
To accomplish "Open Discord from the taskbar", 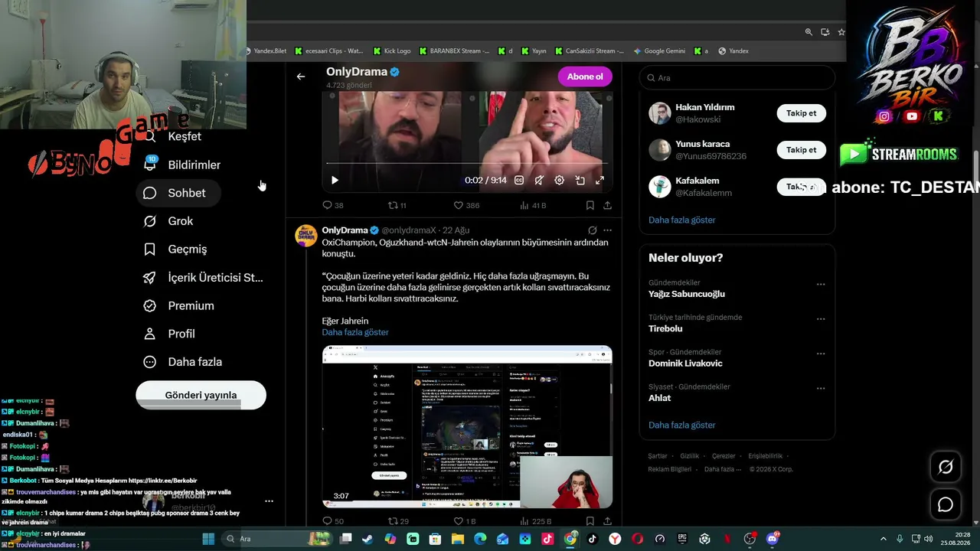I will (773, 539).
